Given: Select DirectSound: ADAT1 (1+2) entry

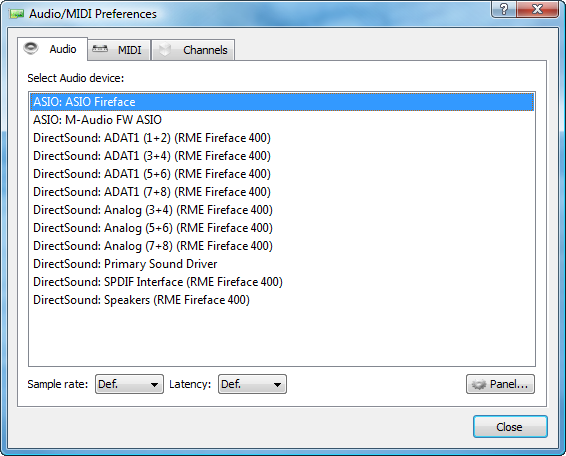Looking at the screenshot, I should pos(282,138).
